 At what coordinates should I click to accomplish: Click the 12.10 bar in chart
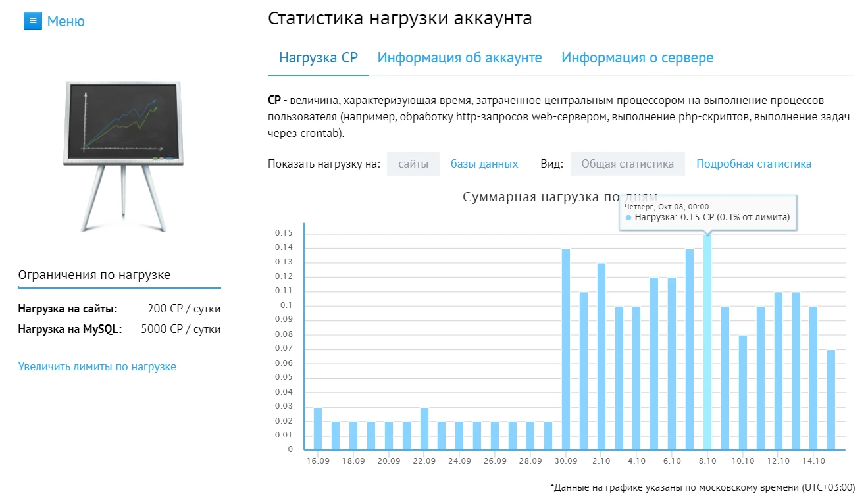(x=779, y=371)
